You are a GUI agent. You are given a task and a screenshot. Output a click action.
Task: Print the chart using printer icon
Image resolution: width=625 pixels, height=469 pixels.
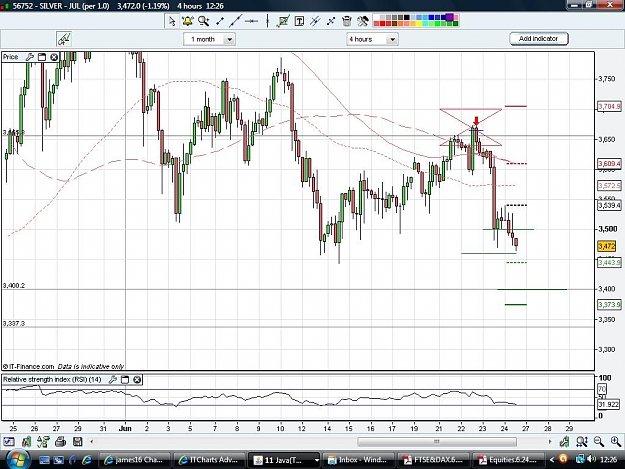click(60, 442)
